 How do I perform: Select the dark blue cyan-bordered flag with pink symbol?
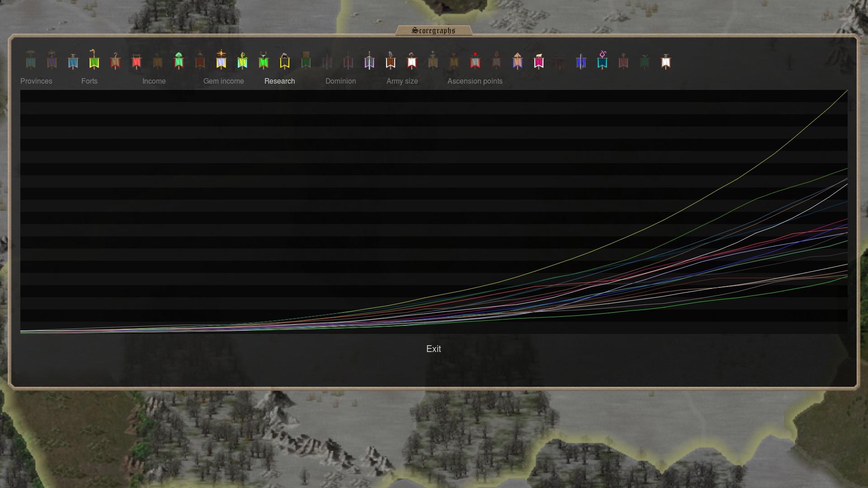pyautogui.click(x=602, y=60)
